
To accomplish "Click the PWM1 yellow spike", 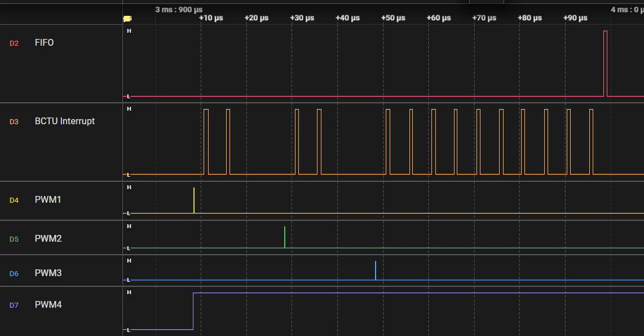I will tap(194, 200).
